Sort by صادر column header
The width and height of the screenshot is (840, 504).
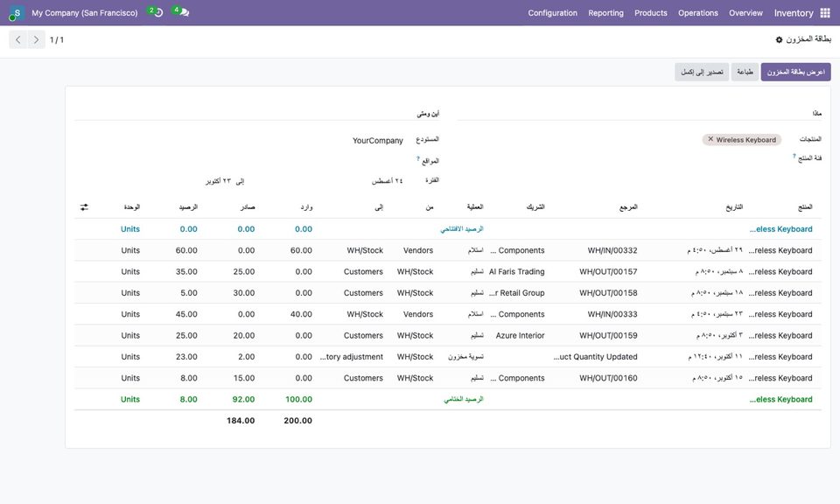pos(247,206)
